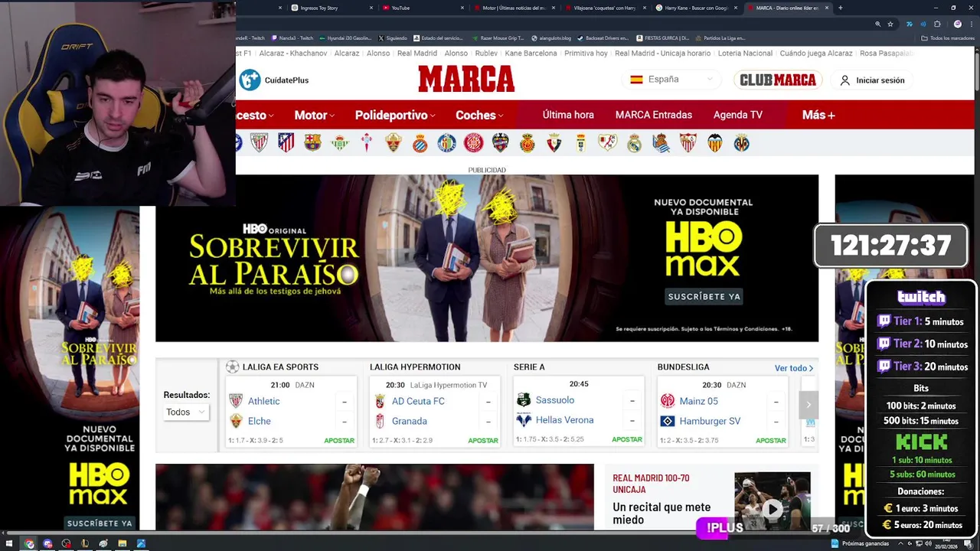This screenshot has height=551, width=980.
Task: Show next matches with the right arrow
Action: tap(808, 404)
